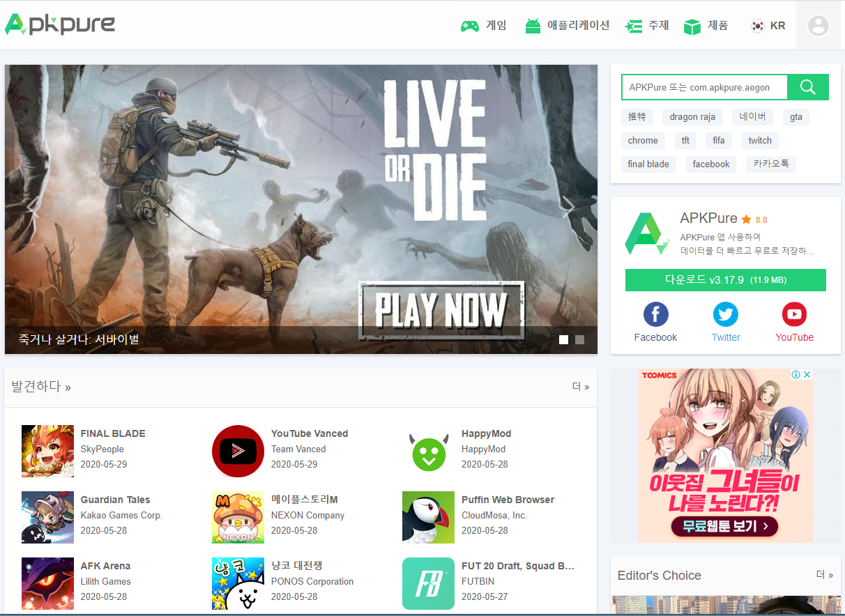Click the APKPure logo in header
Viewport: 845px width, 616px height.
coord(60,24)
